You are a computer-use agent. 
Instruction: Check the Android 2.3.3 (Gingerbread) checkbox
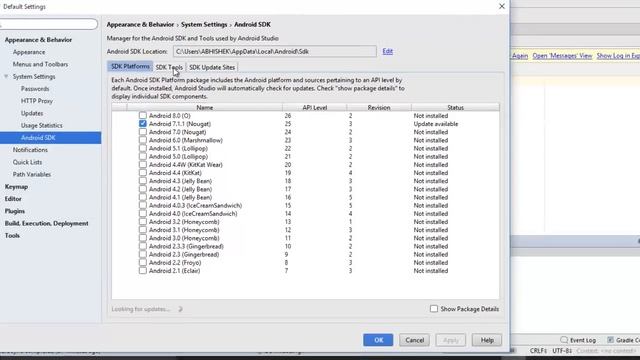tap(142, 246)
